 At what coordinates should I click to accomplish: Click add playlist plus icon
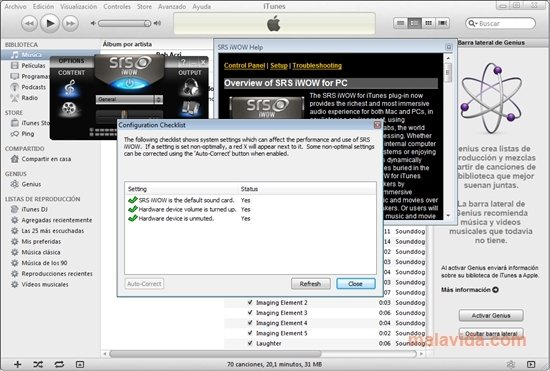(18, 365)
